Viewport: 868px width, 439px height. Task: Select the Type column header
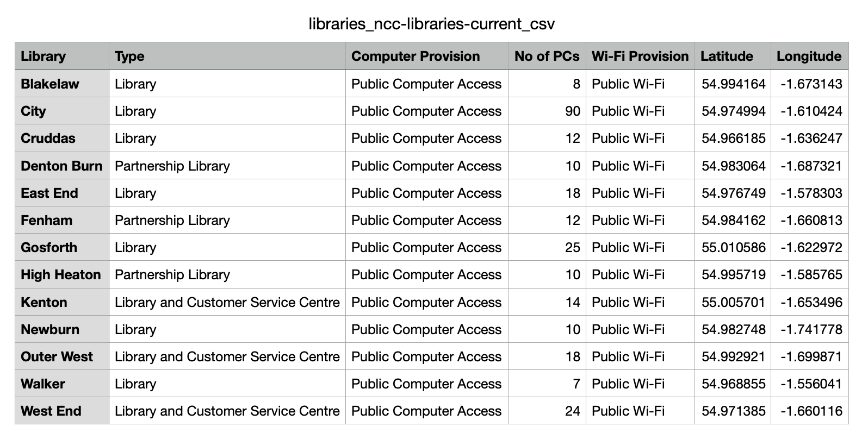(x=227, y=56)
